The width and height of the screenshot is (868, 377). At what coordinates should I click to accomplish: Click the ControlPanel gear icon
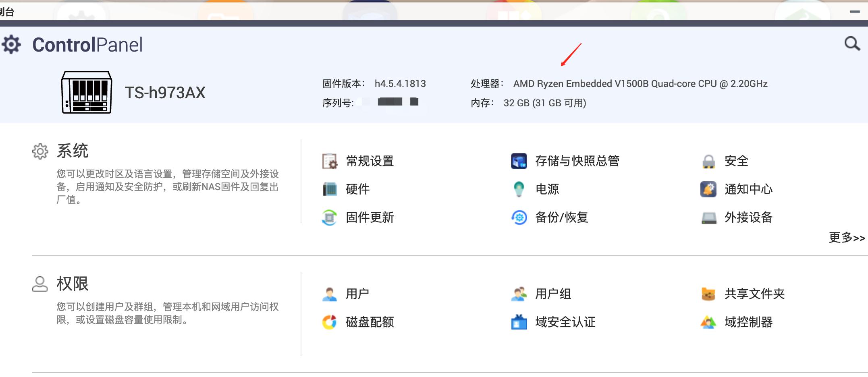pos(11,44)
